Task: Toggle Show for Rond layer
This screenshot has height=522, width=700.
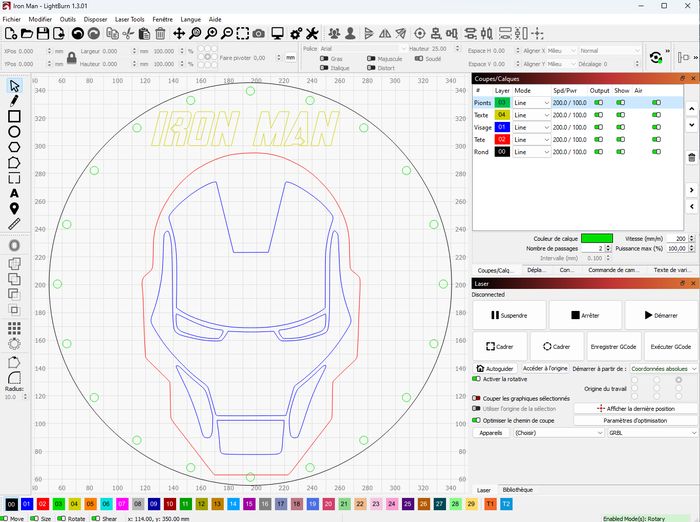Action: [x=621, y=152]
